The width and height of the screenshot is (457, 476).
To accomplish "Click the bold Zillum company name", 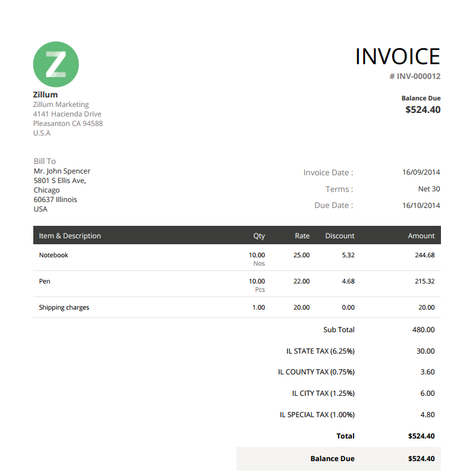I will point(46,94).
